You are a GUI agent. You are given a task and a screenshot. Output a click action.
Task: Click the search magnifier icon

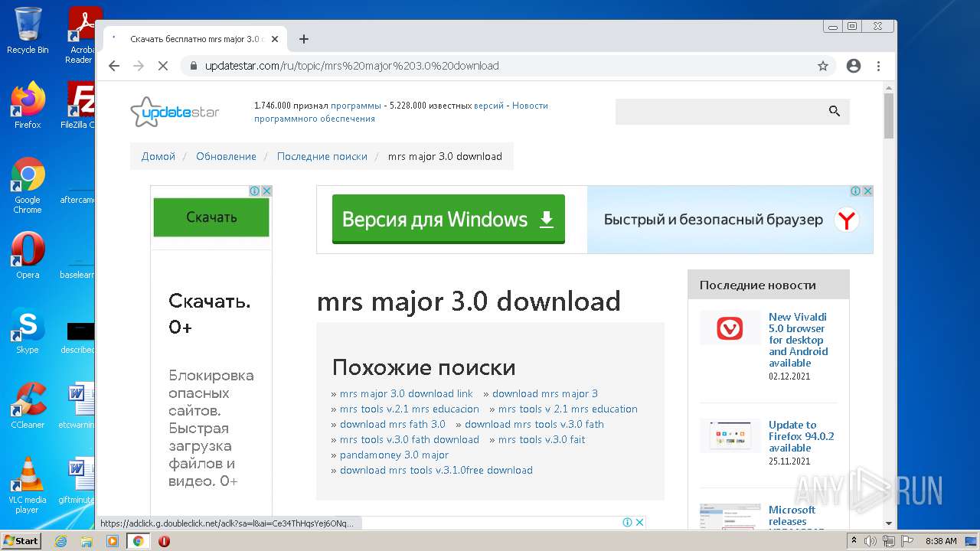pyautogui.click(x=835, y=112)
